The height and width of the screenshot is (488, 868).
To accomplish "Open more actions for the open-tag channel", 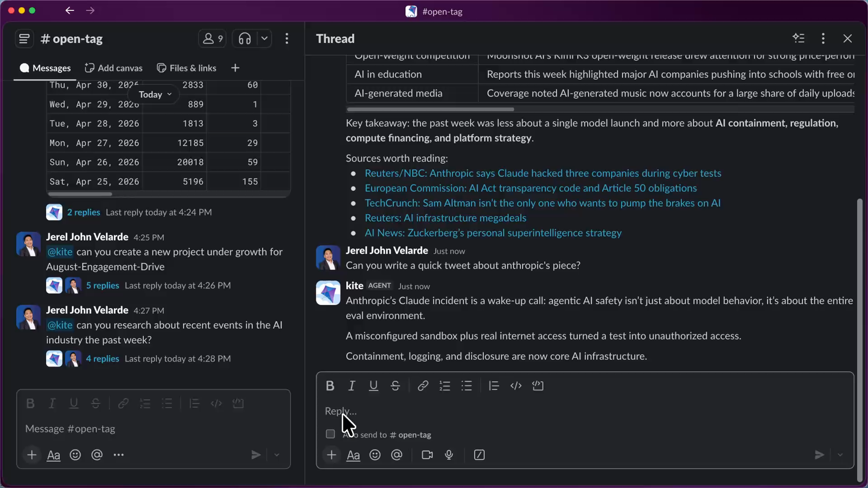I will (x=287, y=38).
